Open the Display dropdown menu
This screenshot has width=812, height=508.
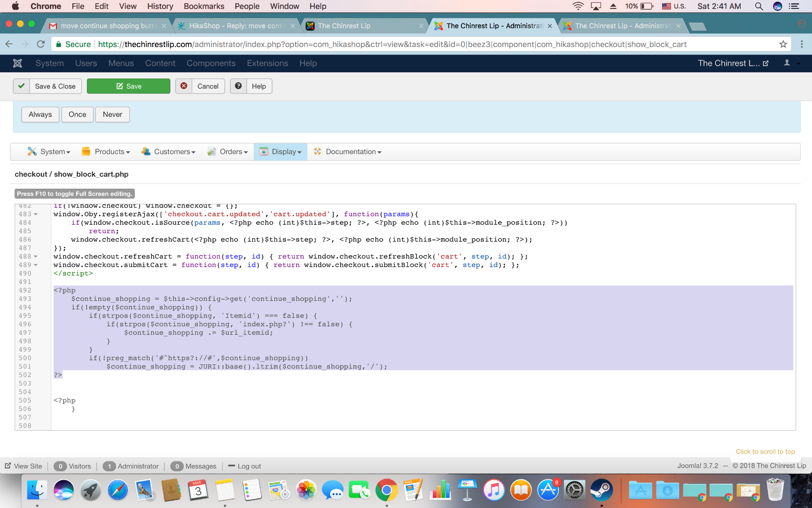click(x=281, y=151)
